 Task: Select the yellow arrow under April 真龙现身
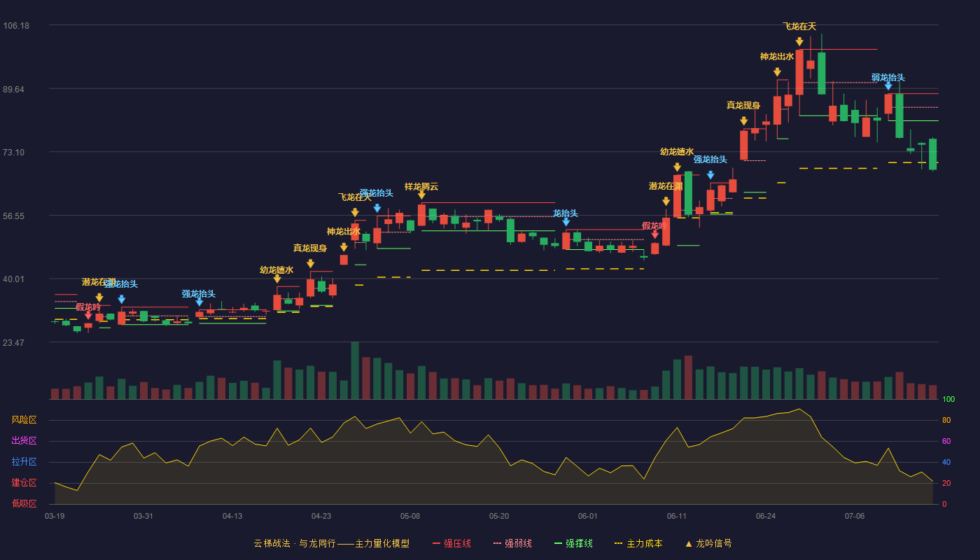click(x=310, y=264)
